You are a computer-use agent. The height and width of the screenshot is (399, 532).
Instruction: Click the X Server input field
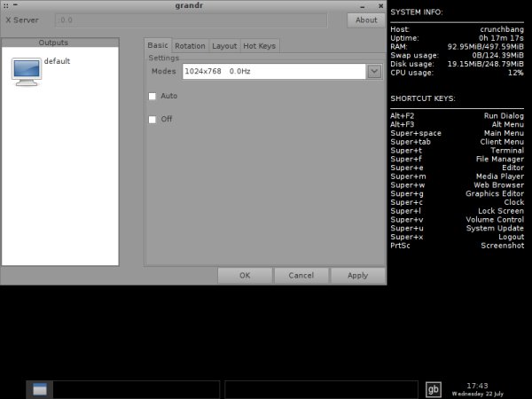pos(191,20)
